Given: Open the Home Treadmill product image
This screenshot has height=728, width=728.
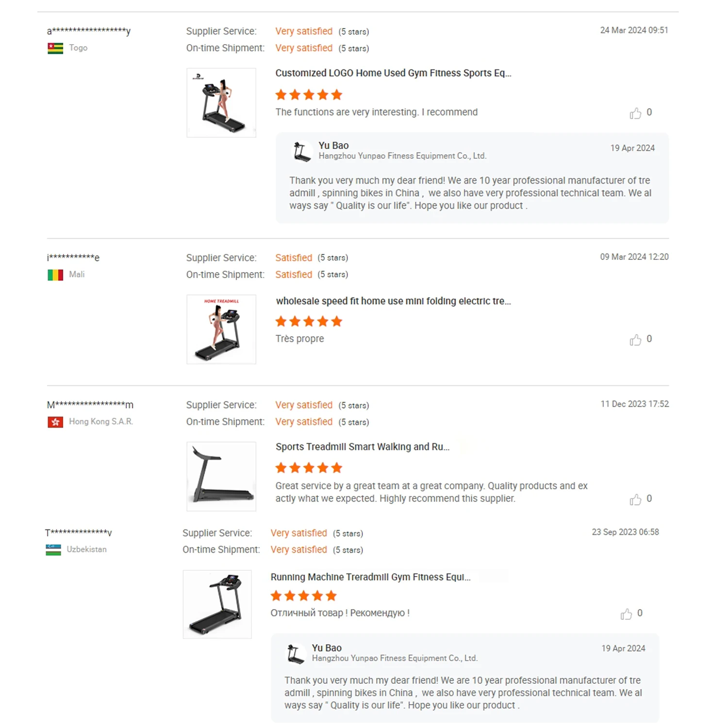Looking at the screenshot, I should tap(221, 330).
